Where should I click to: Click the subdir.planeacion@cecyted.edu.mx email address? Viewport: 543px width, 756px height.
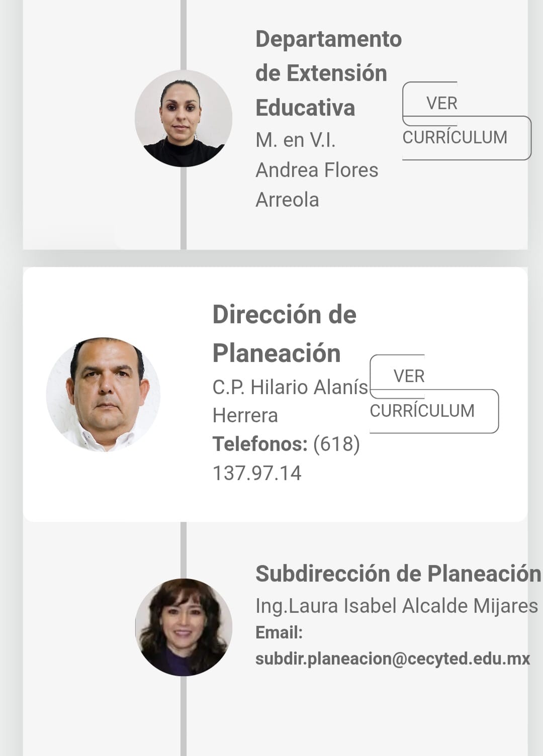pyautogui.click(x=393, y=658)
